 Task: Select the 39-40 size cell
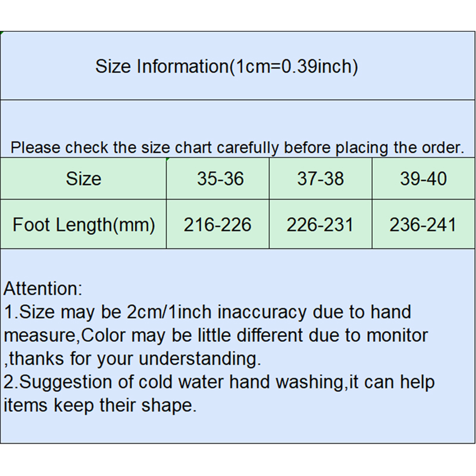click(x=423, y=178)
